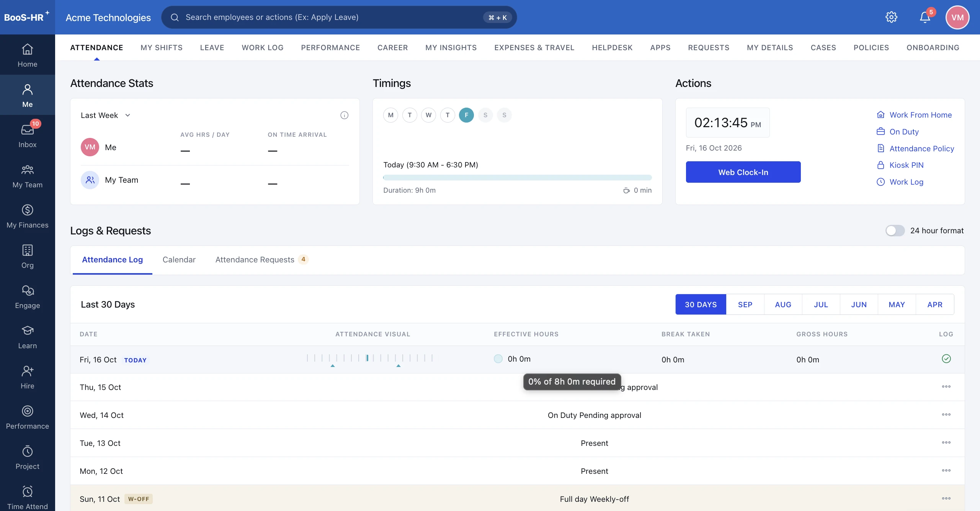Open the On Duty link

click(898, 132)
